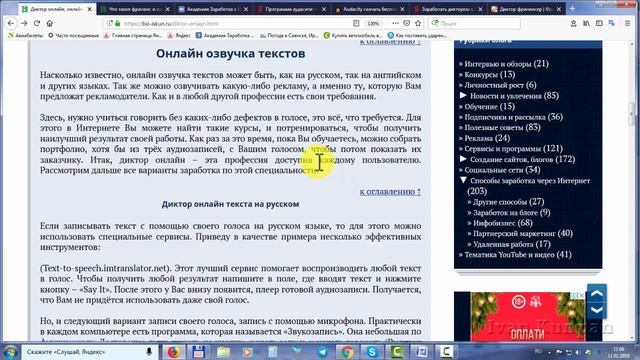
Task: Open the Windows Start menu
Action: point(10,352)
